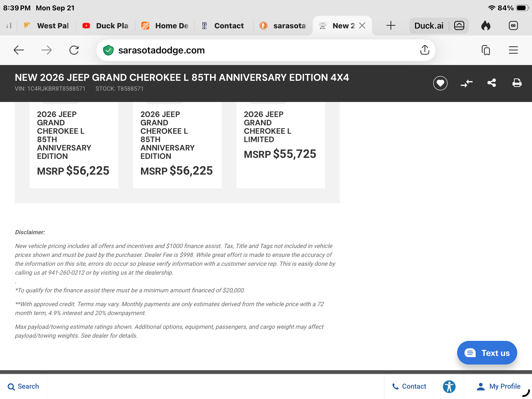Switch to the West Pal tab

click(x=46, y=26)
